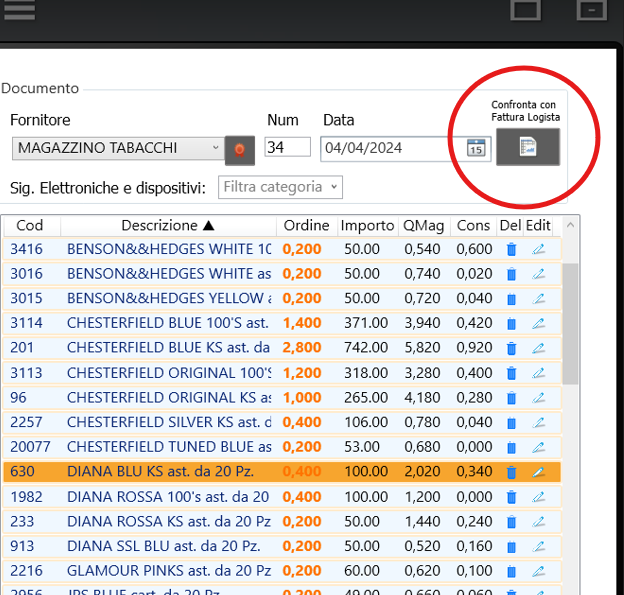The width and height of the screenshot is (624, 595).
Task: Delete row 3416 Benson&Hedges White
Action: pos(511,250)
